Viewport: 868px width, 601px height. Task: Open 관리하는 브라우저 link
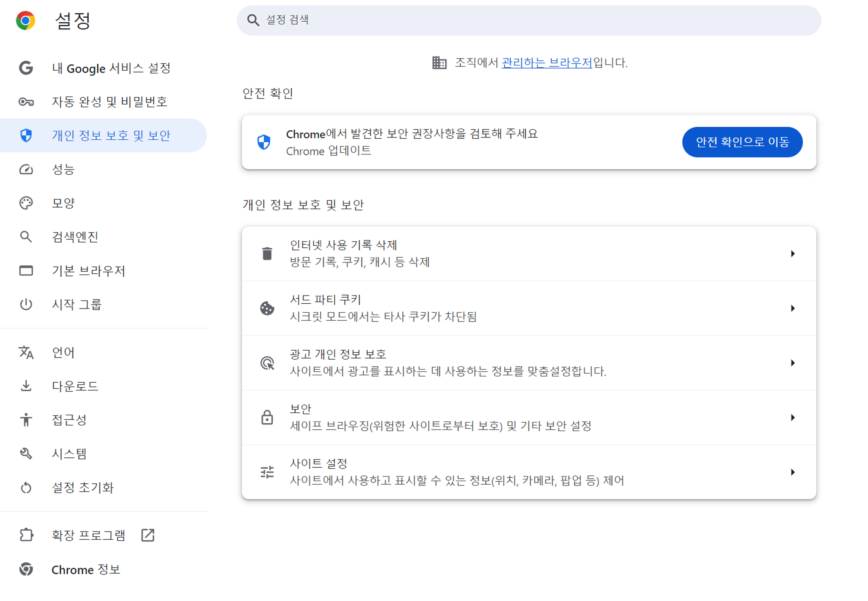coord(547,63)
